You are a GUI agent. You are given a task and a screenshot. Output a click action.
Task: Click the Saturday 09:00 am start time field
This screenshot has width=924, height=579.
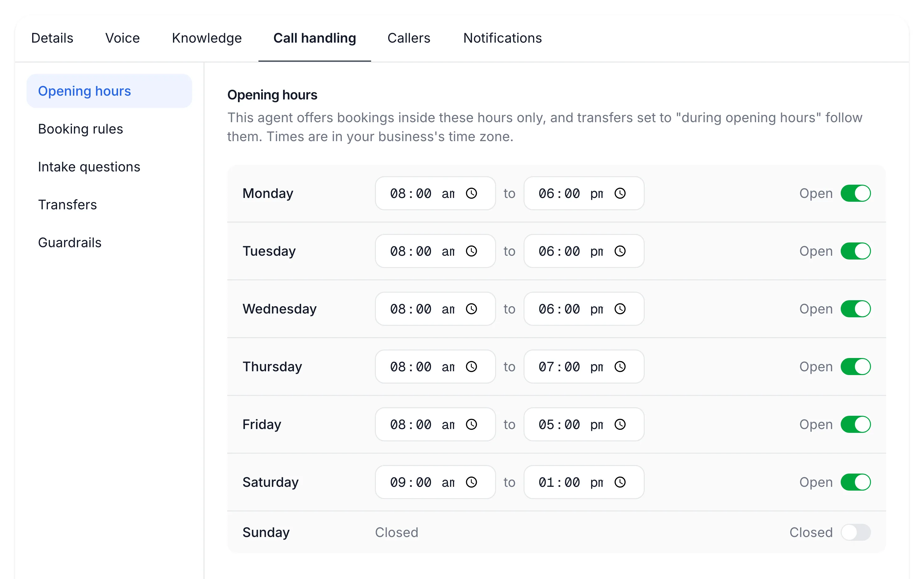435,482
